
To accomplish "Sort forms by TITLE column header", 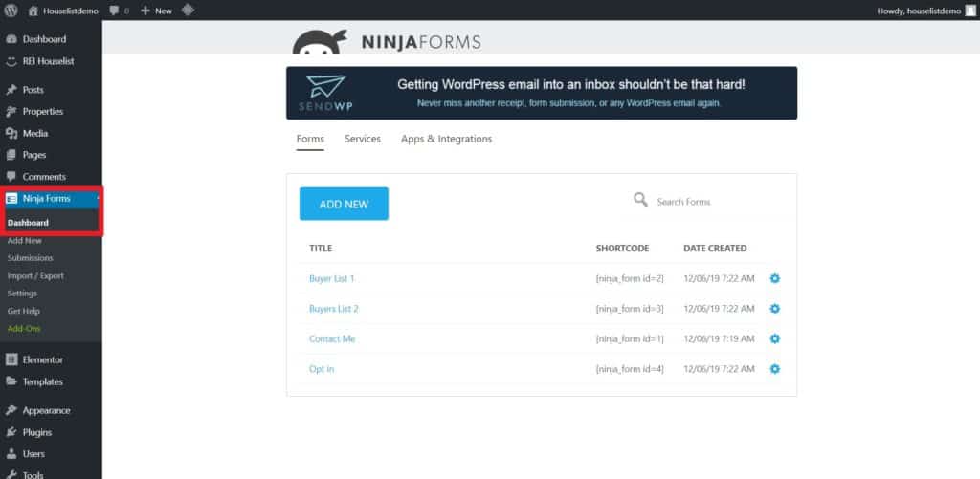I will point(321,249).
